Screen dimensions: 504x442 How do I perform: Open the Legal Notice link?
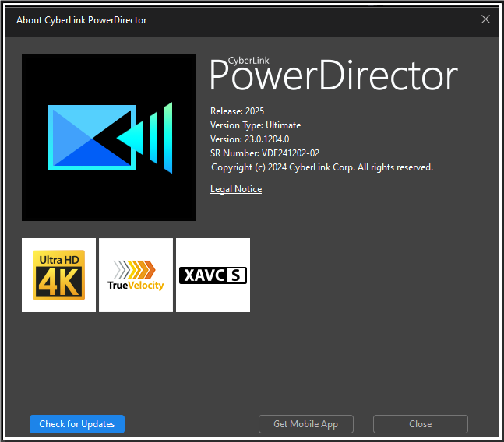(236, 189)
